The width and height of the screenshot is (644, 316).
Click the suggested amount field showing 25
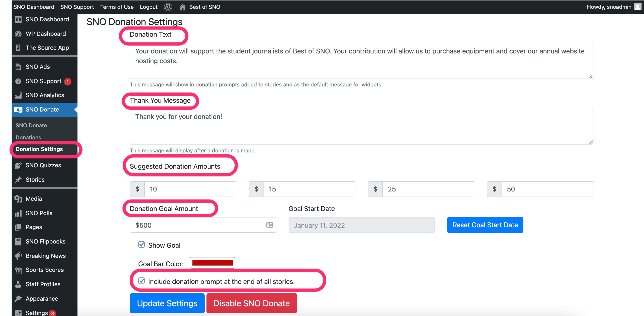[428, 189]
